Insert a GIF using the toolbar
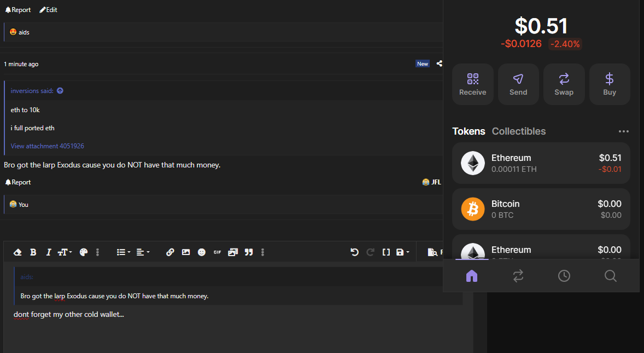 217,252
